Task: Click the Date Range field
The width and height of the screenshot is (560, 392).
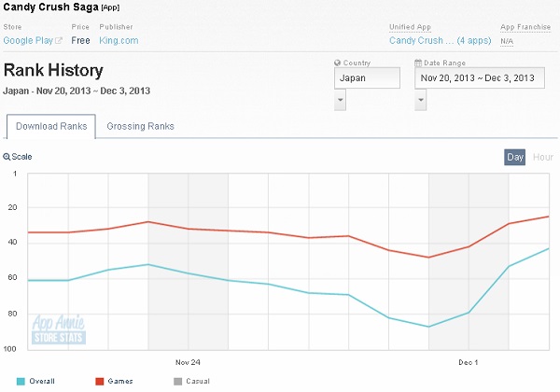Action: tap(480, 77)
